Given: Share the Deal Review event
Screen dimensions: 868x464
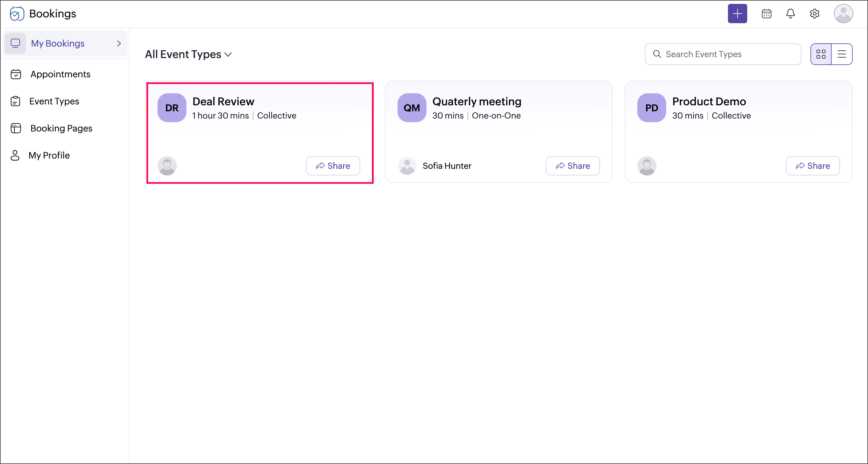Looking at the screenshot, I should pyautogui.click(x=333, y=166).
